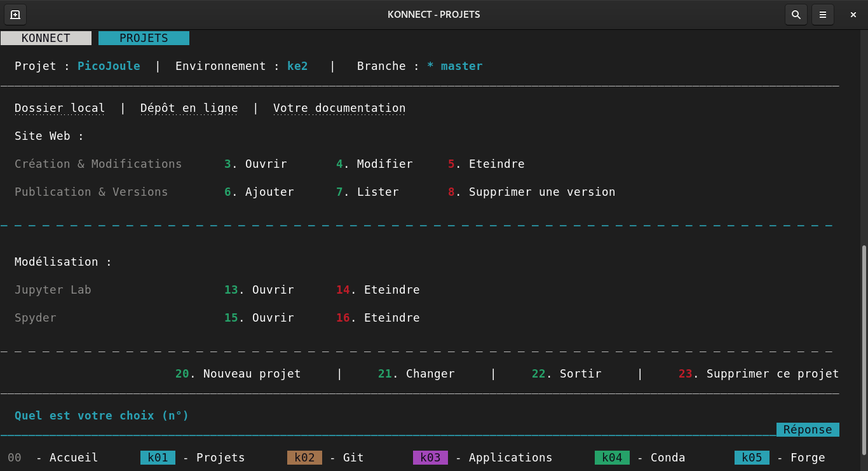Click option 3 Ouvrir for Site Web
This screenshot has height=471, width=868.
point(255,164)
